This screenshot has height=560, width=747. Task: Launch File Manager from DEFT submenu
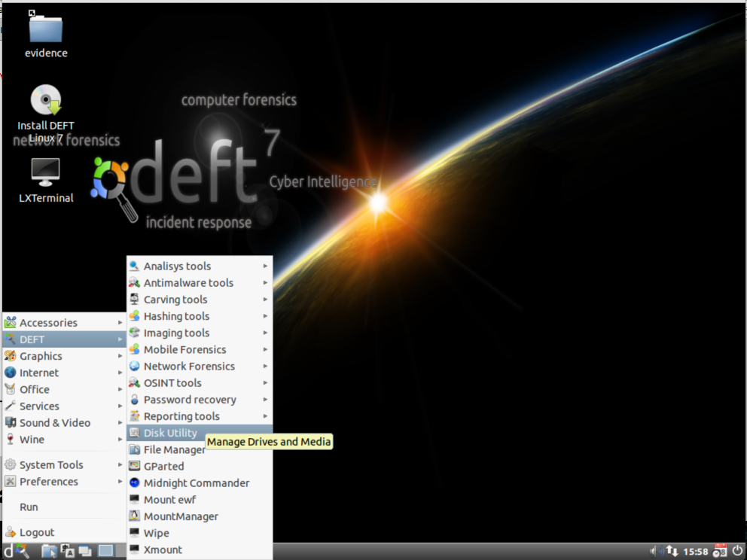(200, 449)
